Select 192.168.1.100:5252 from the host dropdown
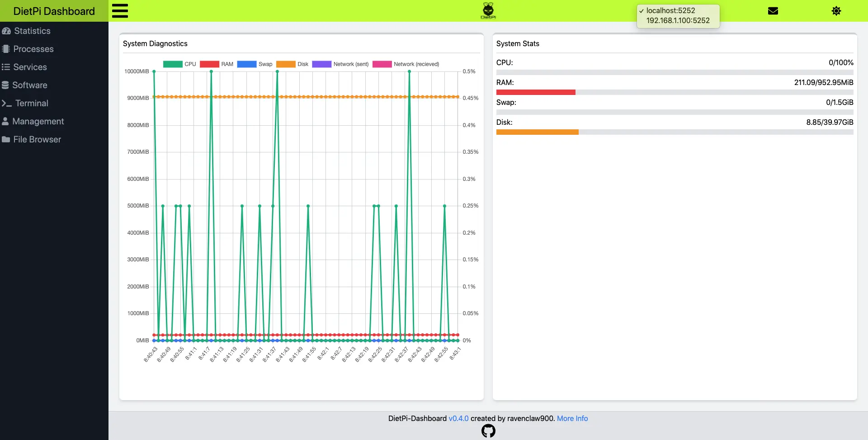Viewport: 868px width, 440px height. pos(678,20)
